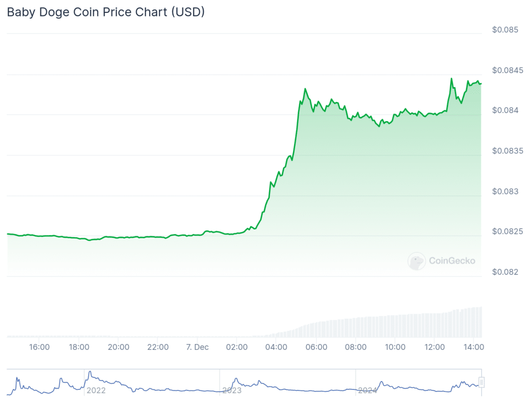Click the $0.083 price axis label
Viewport: 532px width, 406px height.
(506, 191)
